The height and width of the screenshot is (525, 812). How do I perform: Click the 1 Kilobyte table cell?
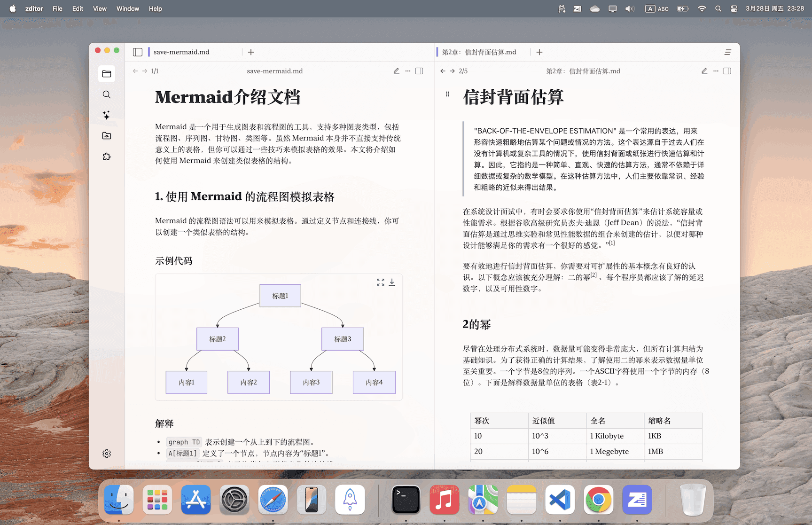615,436
